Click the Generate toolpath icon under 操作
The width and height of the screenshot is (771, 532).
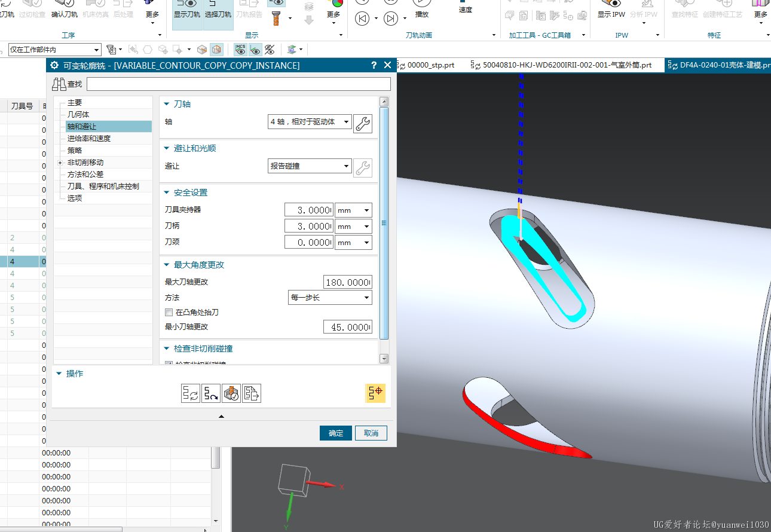click(191, 393)
